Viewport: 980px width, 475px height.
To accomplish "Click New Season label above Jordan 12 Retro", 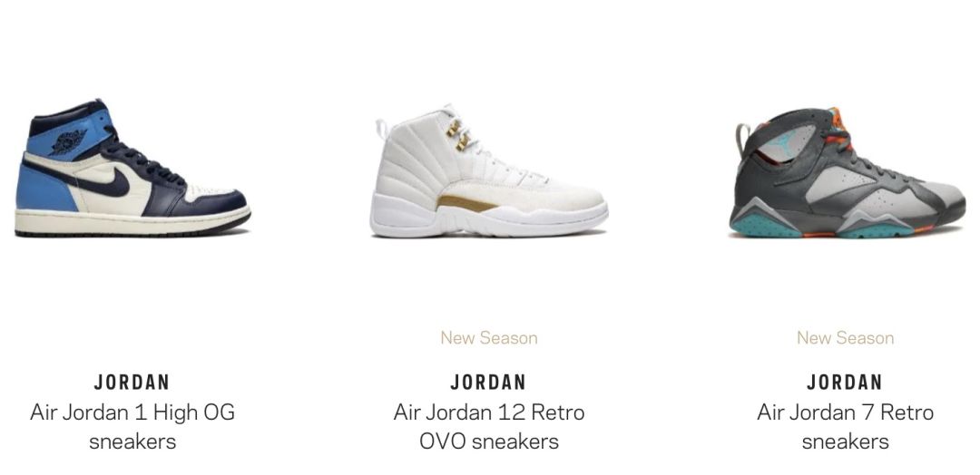I will (x=489, y=338).
